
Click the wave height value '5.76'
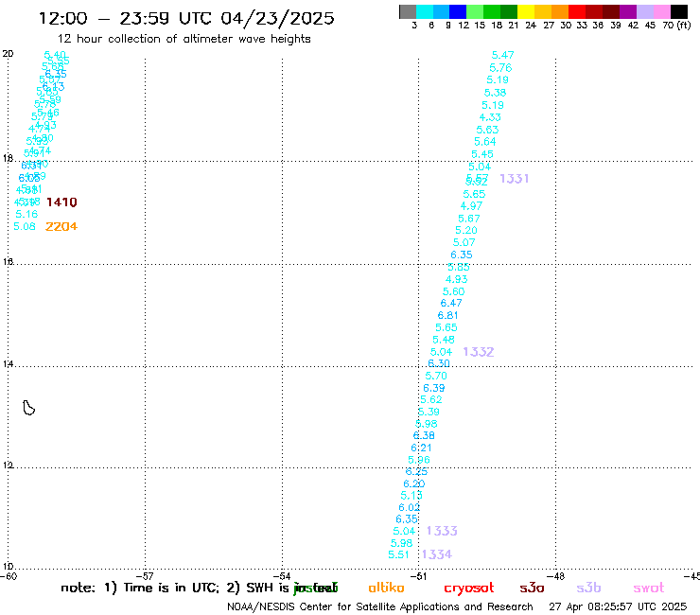pos(500,68)
